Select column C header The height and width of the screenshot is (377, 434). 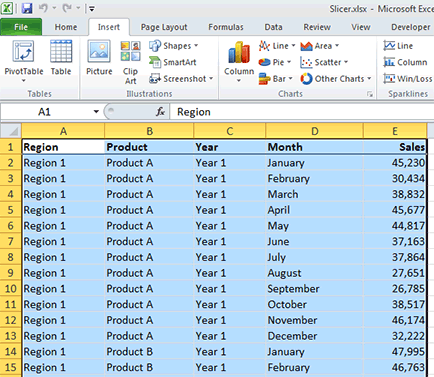tap(230, 131)
